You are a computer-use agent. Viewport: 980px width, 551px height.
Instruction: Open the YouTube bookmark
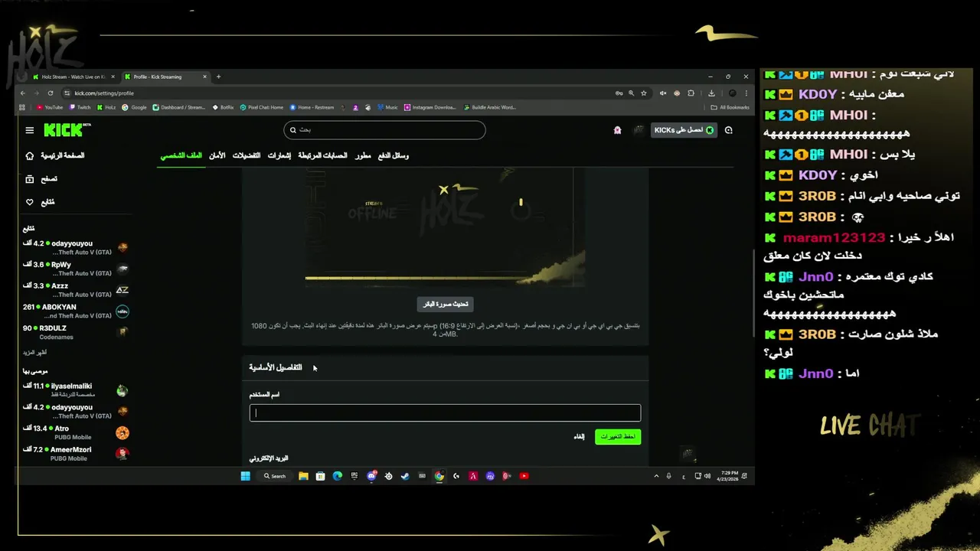click(x=50, y=107)
